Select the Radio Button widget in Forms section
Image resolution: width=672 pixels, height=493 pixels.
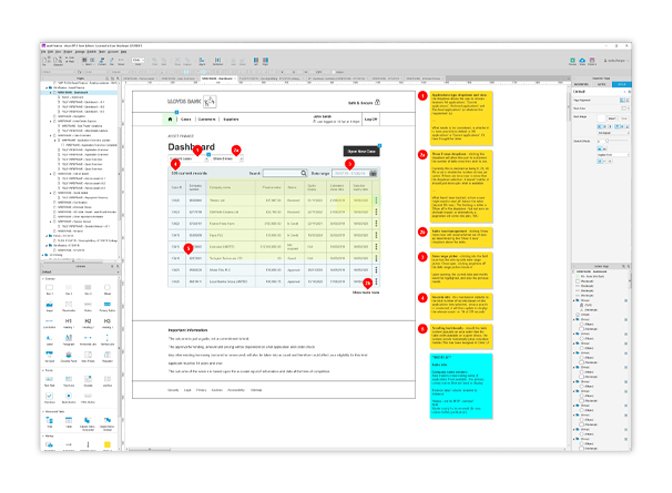click(69, 397)
